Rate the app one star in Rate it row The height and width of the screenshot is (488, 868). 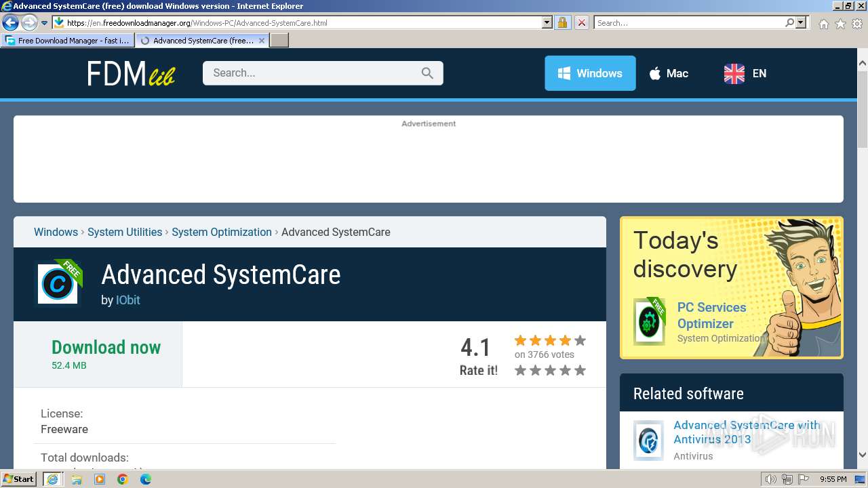[x=520, y=370]
